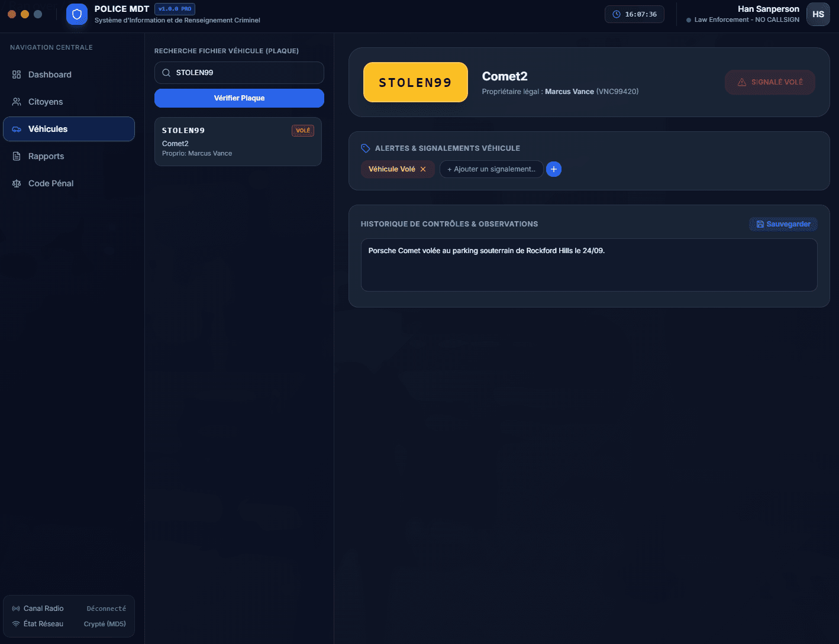Screen dimensions: 839x644
Task: Toggle the Signalé Volé status button
Action: (770, 82)
